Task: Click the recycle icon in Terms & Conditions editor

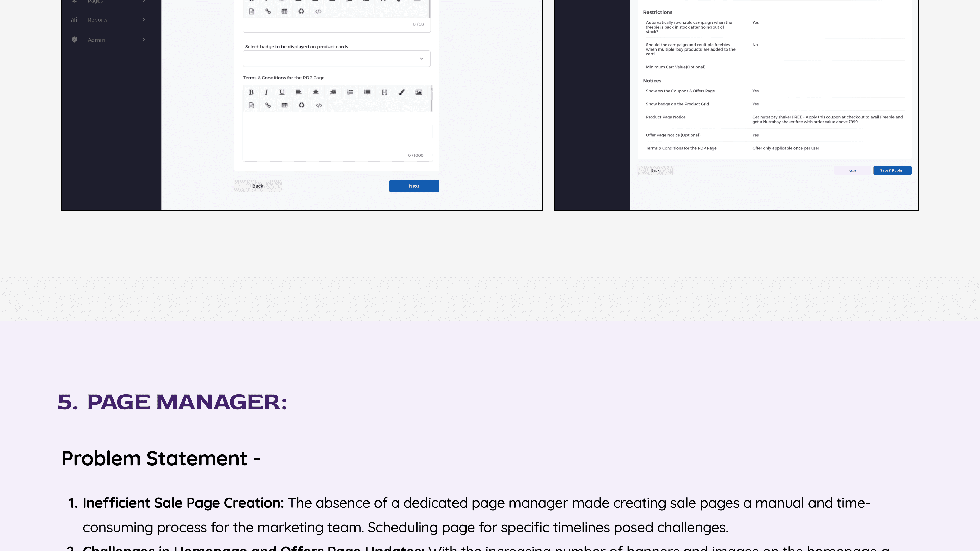Action: click(302, 105)
